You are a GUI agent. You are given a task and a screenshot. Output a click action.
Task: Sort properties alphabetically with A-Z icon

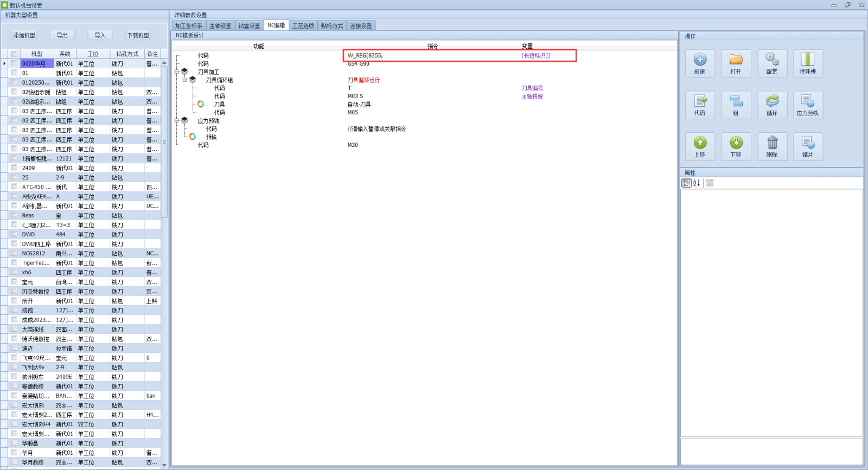[697, 183]
